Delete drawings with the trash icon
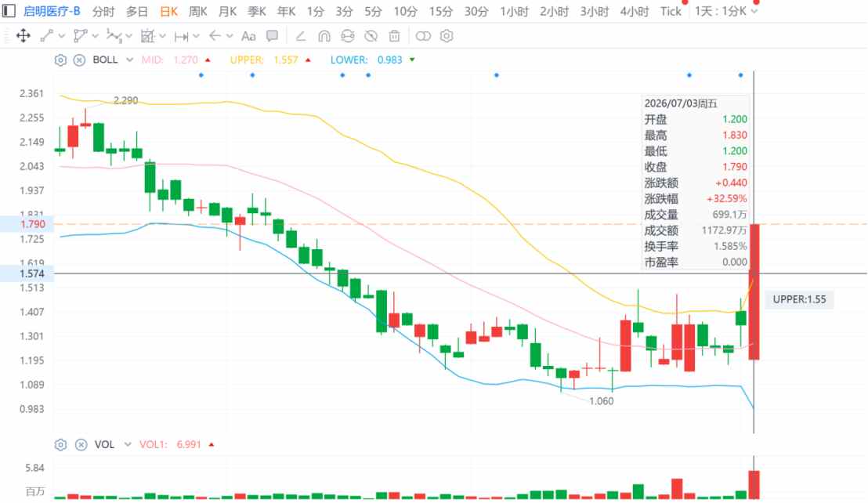 coord(394,36)
